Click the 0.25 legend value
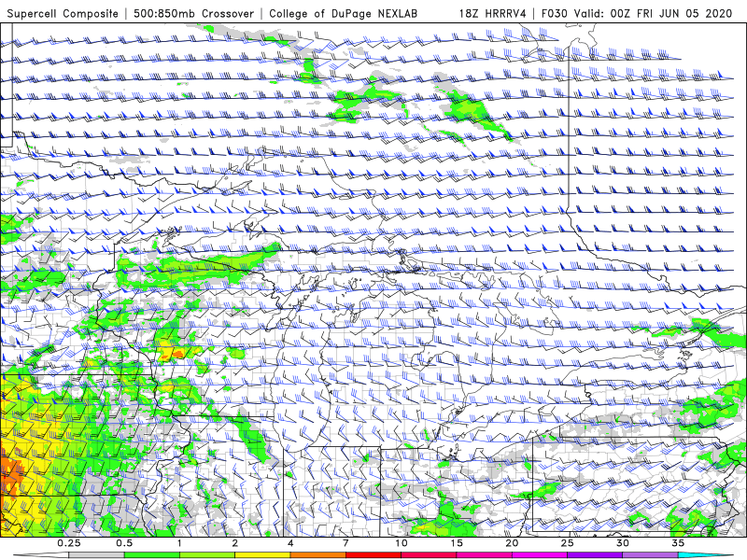The width and height of the screenshot is (747, 560). (69, 543)
